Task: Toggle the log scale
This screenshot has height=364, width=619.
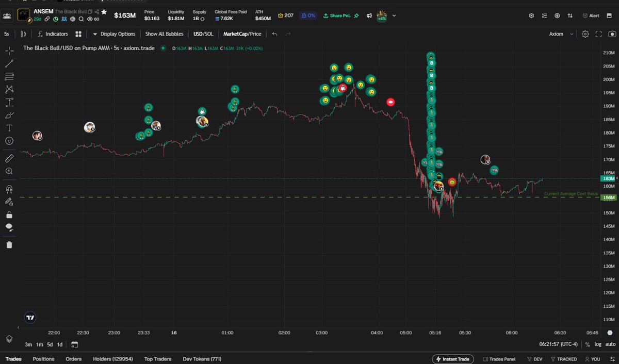Action: (x=598, y=344)
